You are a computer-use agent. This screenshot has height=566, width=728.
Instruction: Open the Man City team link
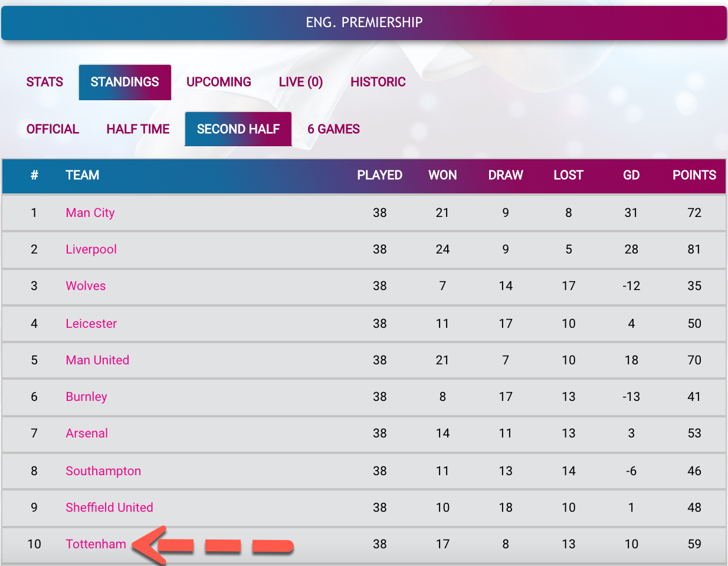90,213
